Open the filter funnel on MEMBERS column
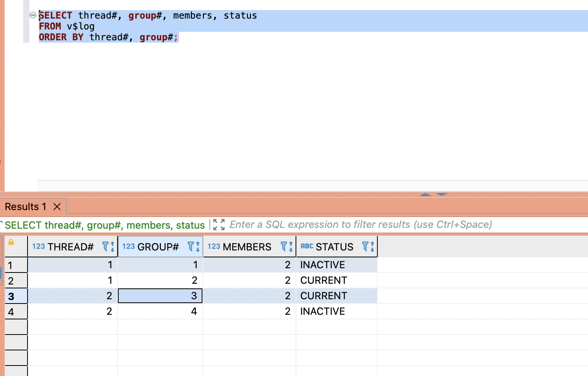 (284, 247)
